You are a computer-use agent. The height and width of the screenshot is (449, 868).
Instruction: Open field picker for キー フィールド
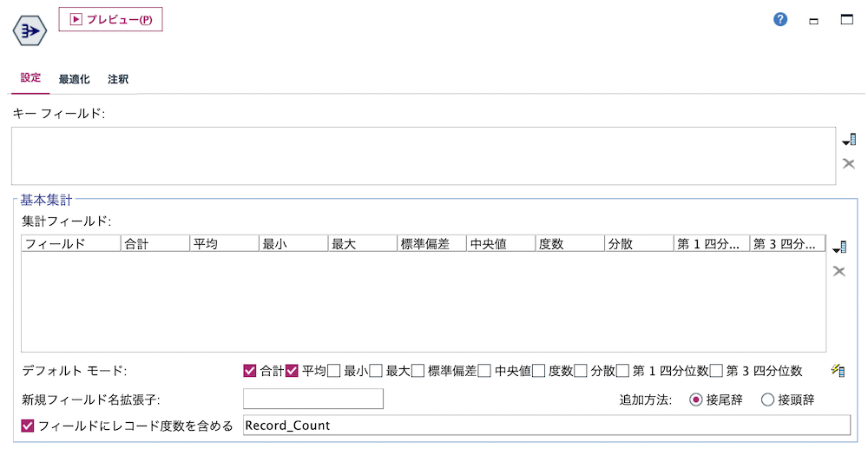click(849, 140)
